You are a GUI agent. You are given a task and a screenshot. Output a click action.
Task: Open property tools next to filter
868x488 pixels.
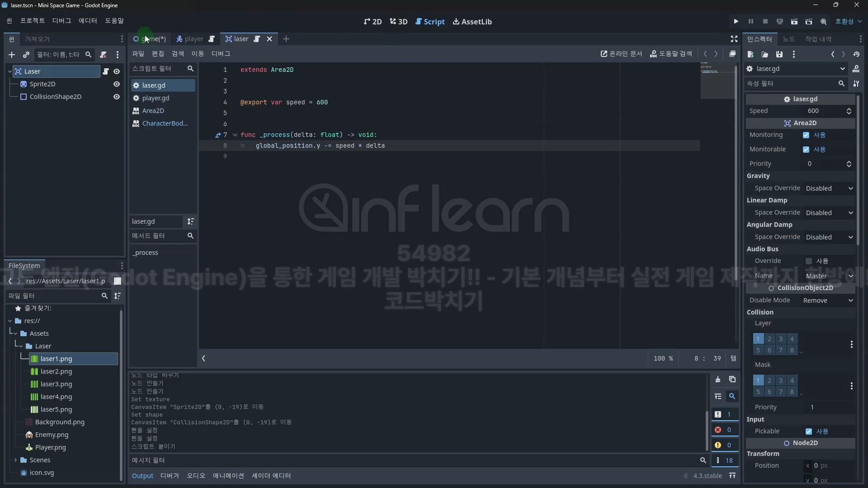pyautogui.click(x=856, y=84)
